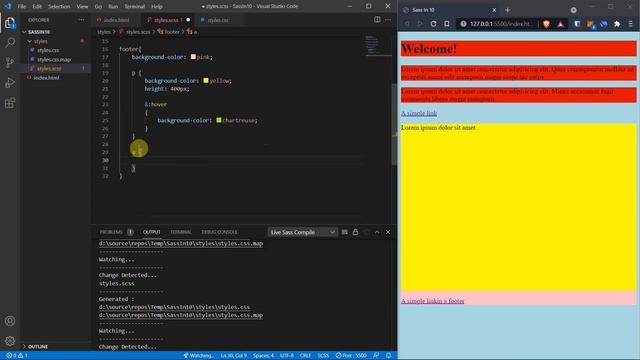
Task: Open the Manage gear icon
Action: [x=10, y=341]
